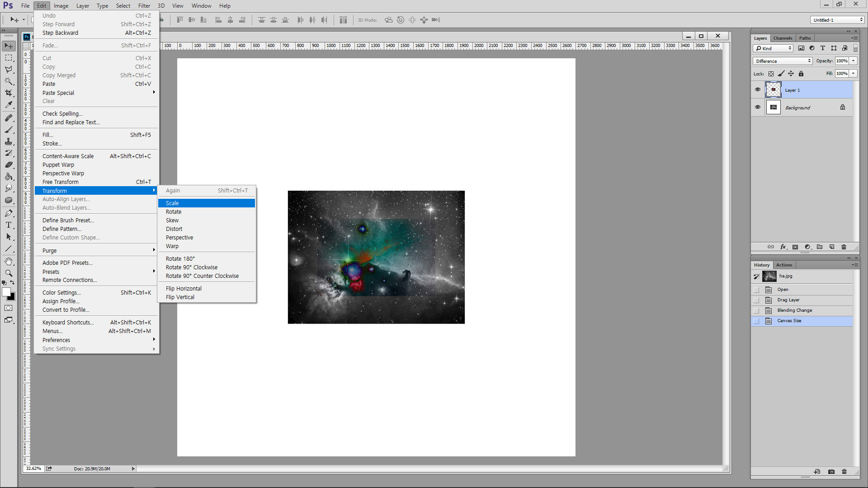
Task: Click the foreground color swatch
Action: (x=6, y=292)
